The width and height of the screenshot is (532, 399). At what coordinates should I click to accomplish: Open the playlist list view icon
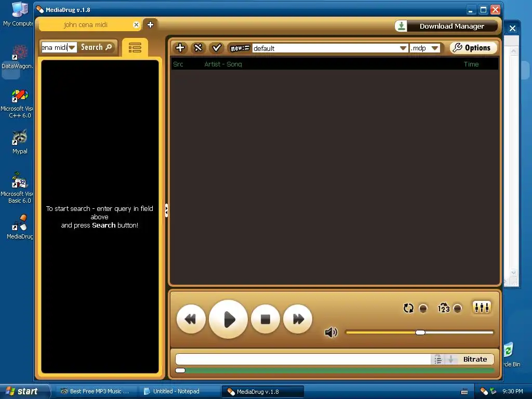click(135, 47)
